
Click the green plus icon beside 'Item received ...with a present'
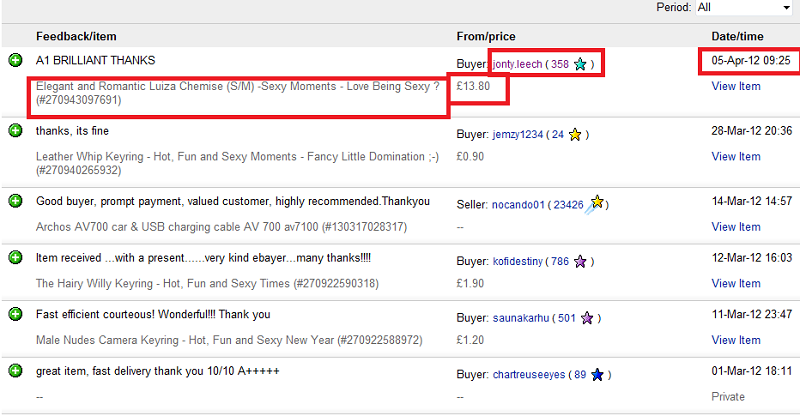pyautogui.click(x=15, y=258)
